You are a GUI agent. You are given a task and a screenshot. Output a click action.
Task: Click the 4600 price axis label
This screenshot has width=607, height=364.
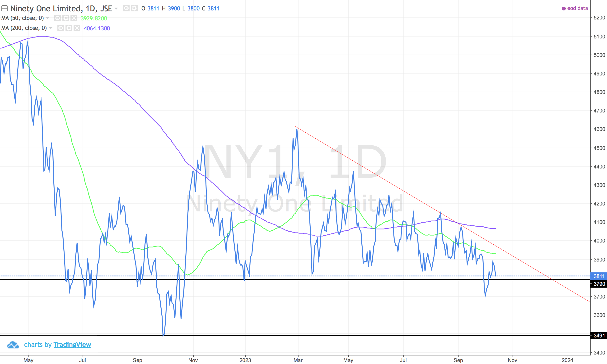point(599,129)
